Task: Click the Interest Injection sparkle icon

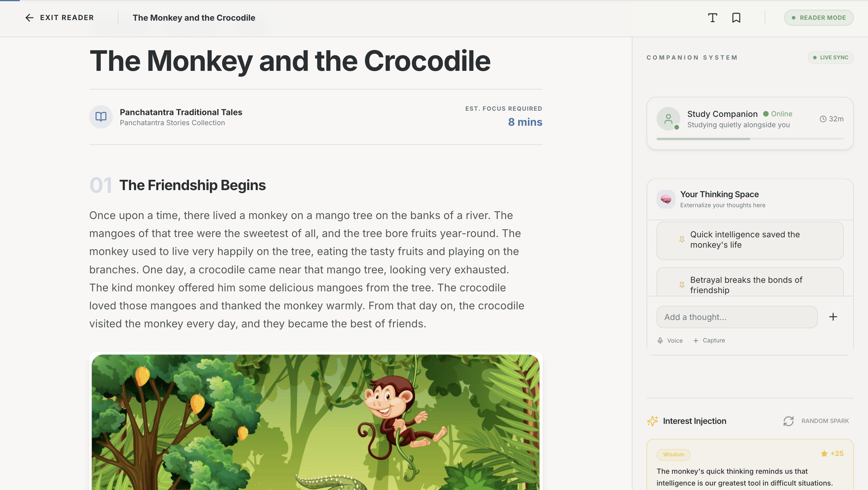Action: click(x=653, y=421)
